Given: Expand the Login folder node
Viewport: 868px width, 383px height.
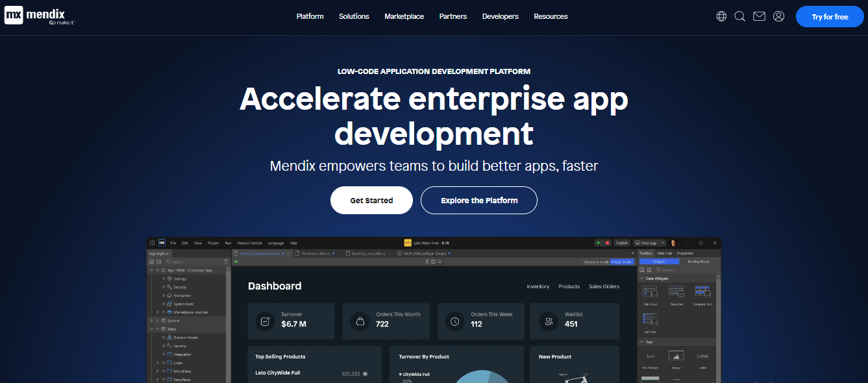Looking at the screenshot, I should [x=157, y=363].
